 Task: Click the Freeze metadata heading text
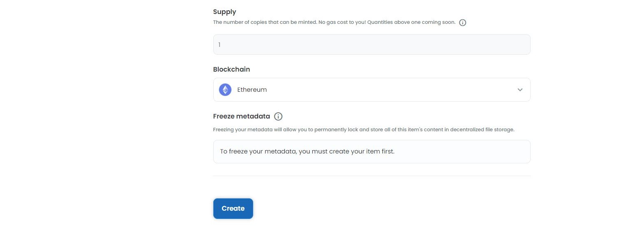pyautogui.click(x=241, y=116)
